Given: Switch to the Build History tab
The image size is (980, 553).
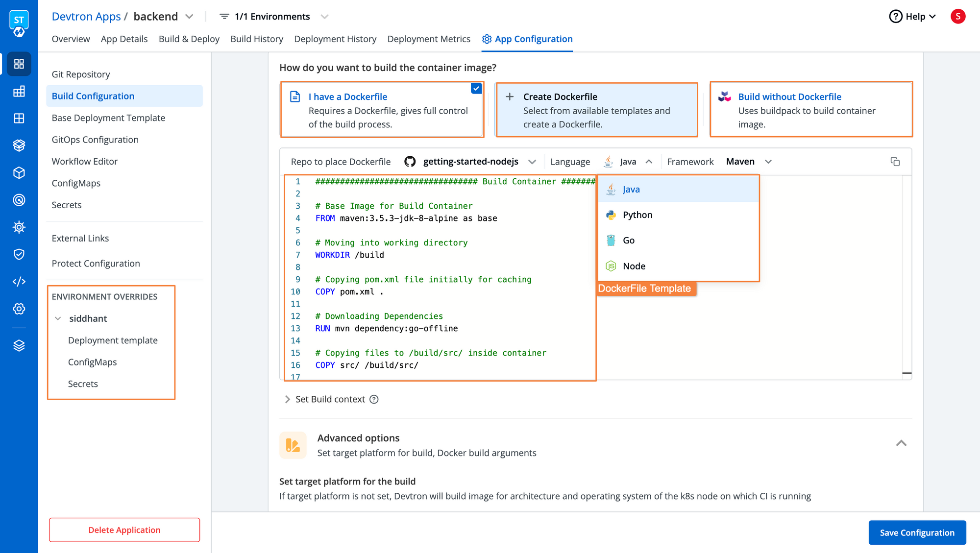Looking at the screenshot, I should click(257, 39).
